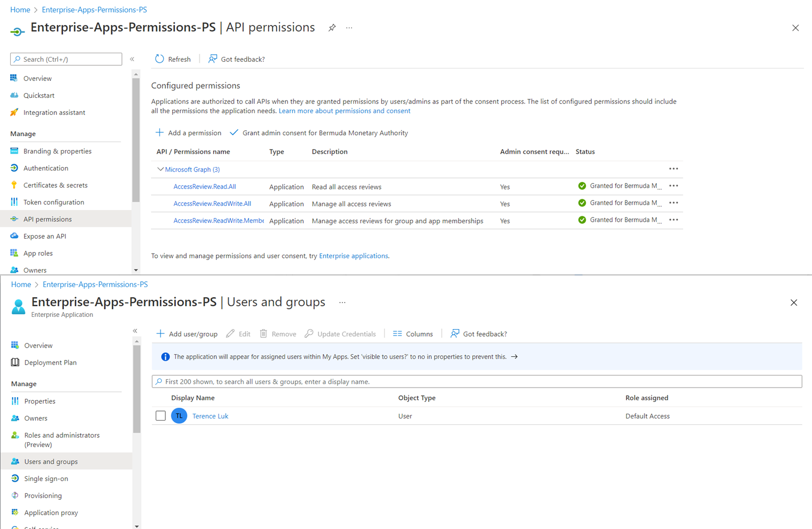The width and height of the screenshot is (812, 529).
Task: Open AccessReview.ReadWrite.All permission link
Action: tap(212, 204)
